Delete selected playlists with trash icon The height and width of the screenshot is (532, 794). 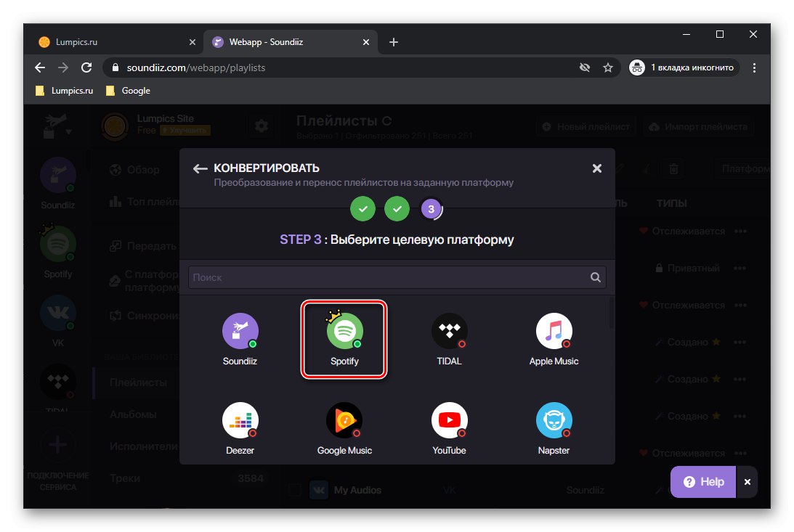[x=673, y=169]
